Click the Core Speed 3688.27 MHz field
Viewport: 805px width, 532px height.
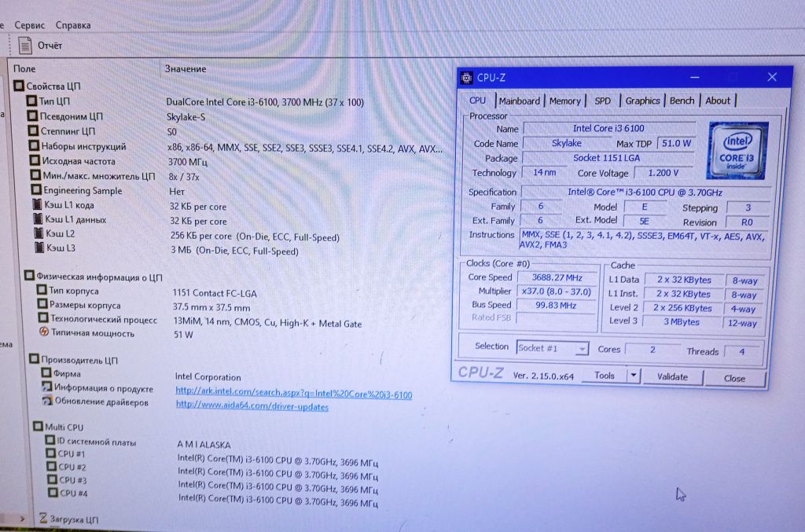557,277
